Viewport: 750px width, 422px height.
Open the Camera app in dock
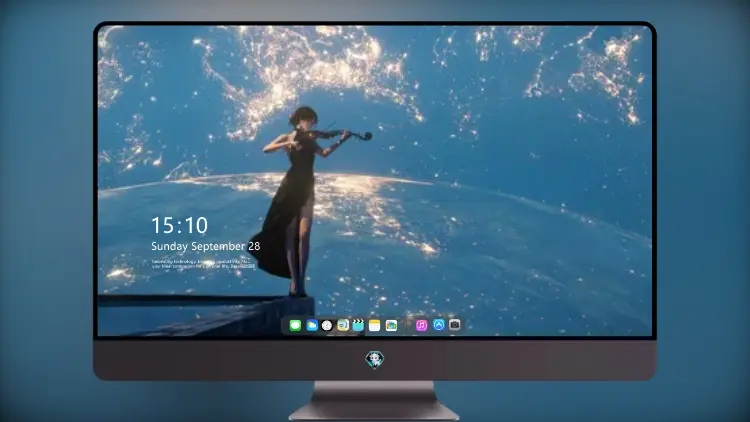(454, 325)
